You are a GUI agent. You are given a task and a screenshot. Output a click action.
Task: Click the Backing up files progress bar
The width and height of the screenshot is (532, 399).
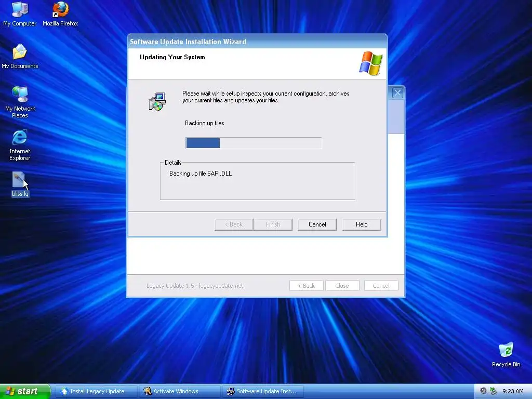[254, 143]
